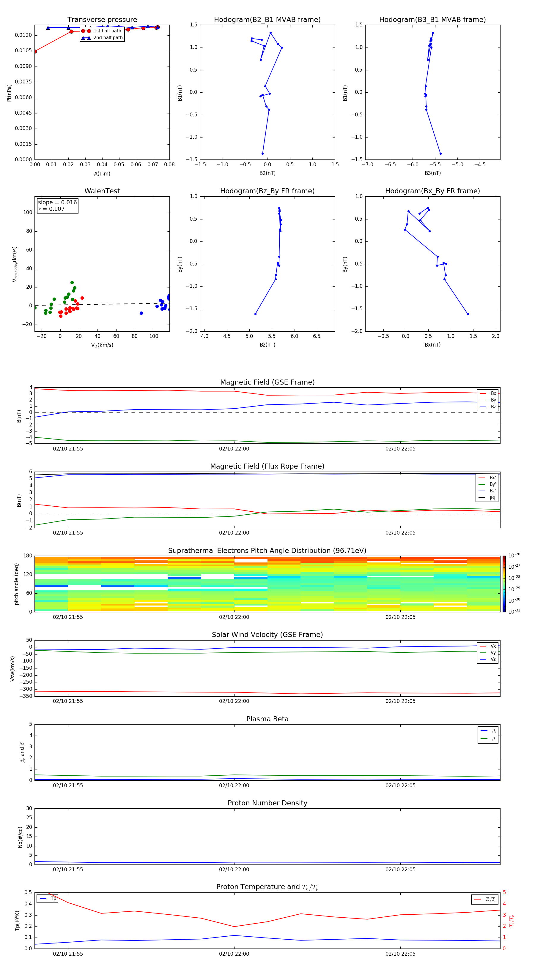The height and width of the screenshot is (980, 535).
Task: Click the "Magnetic Field (GSE Frame)" title
Action: click(x=267, y=382)
